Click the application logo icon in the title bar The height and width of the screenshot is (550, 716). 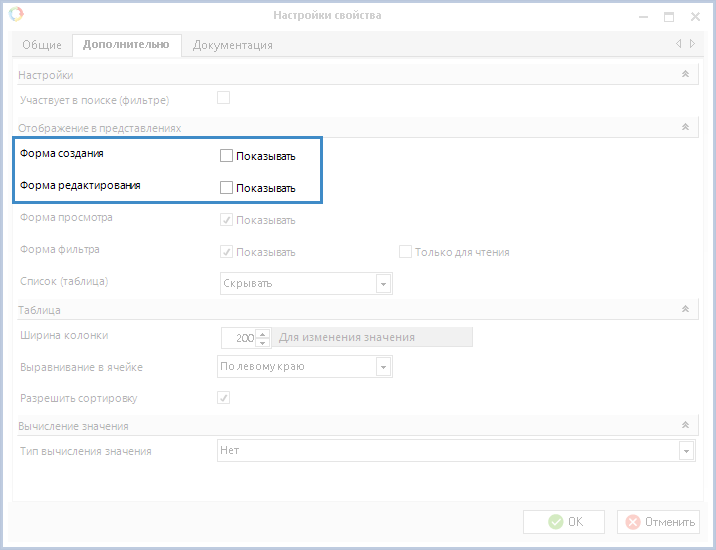click(x=16, y=15)
